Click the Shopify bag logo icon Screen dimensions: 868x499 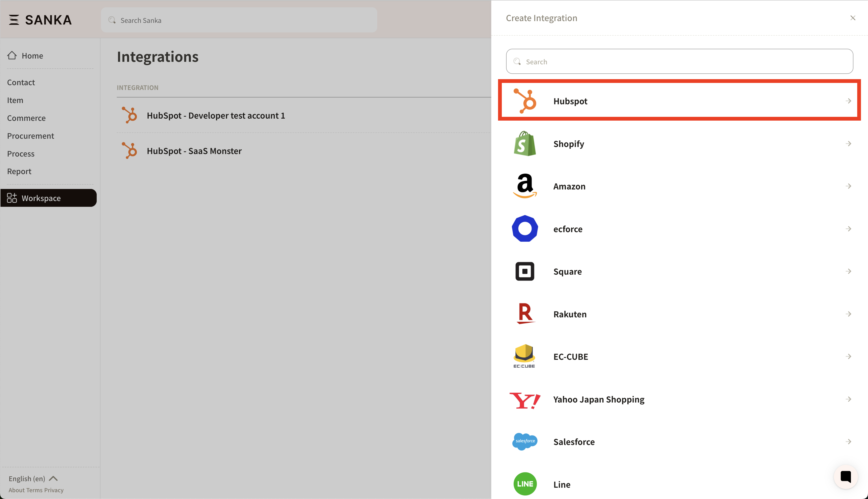[x=524, y=144]
